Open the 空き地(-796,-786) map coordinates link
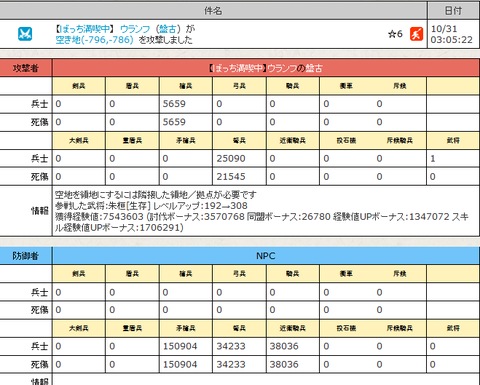Image resolution: width=480 pixels, height=385 pixels. point(94,40)
